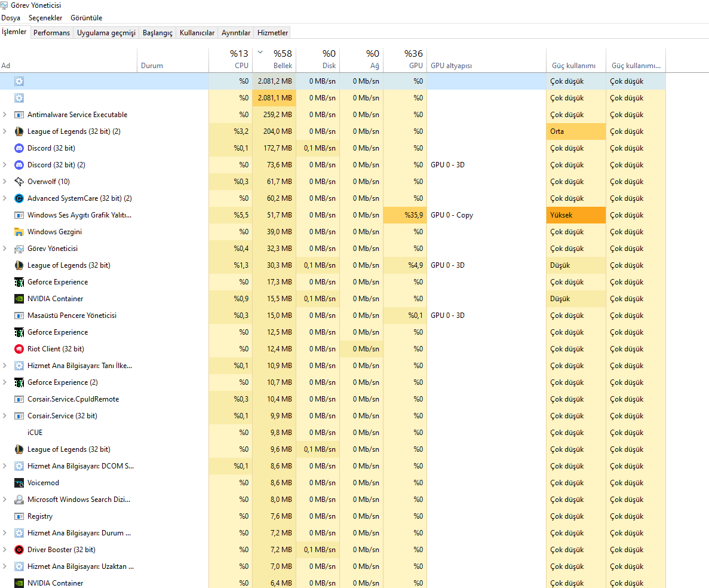Click the NVIDIA Container 6,4 MB icon

[19, 583]
